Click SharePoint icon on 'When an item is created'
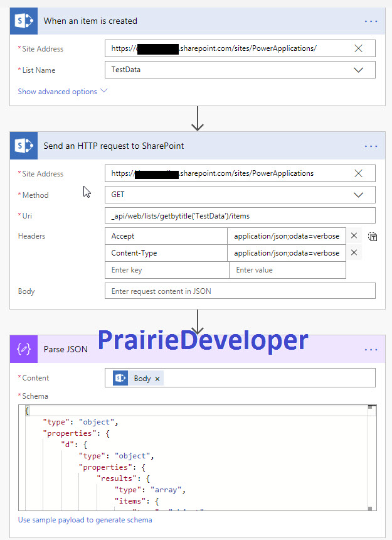This screenshot has width=392, height=540. click(x=24, y=21)
